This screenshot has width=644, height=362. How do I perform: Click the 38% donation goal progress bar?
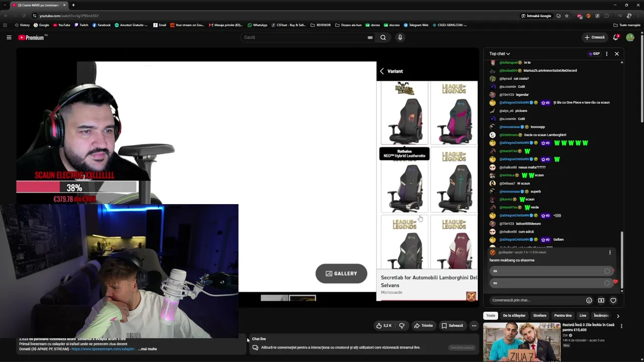click(x=76, y=188)
